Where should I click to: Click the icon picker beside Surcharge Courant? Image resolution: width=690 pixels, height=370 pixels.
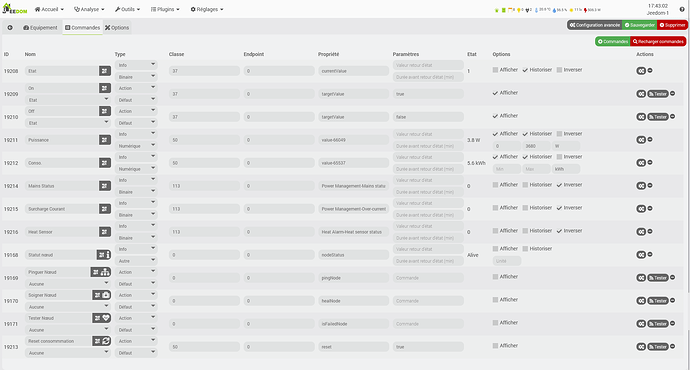105,209
